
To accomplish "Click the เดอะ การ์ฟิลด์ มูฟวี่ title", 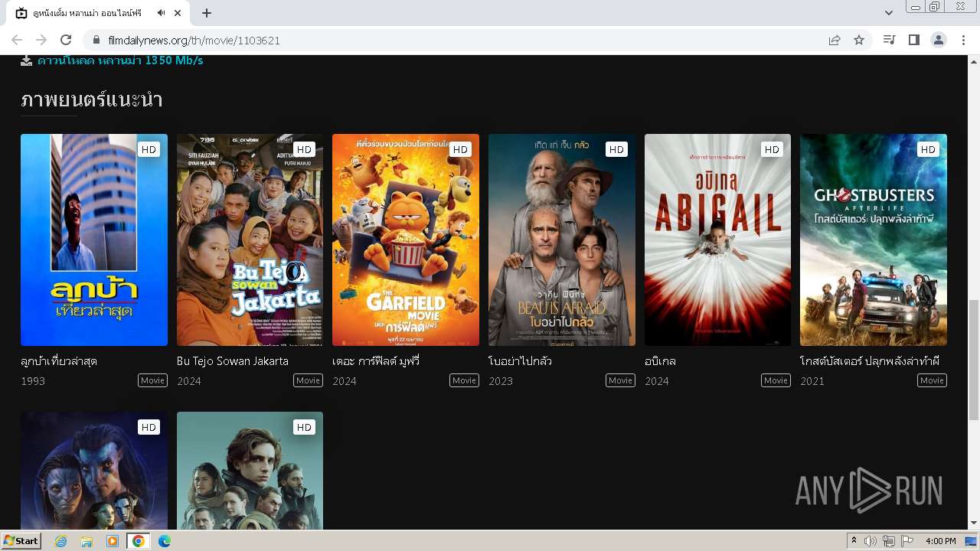I will 376,361.
